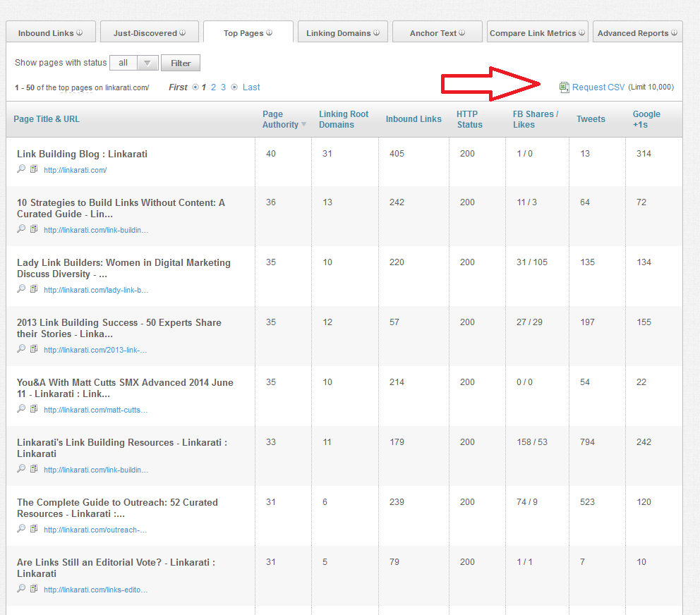Click Request CSV link
700x615 pixels.
(598, 87)
